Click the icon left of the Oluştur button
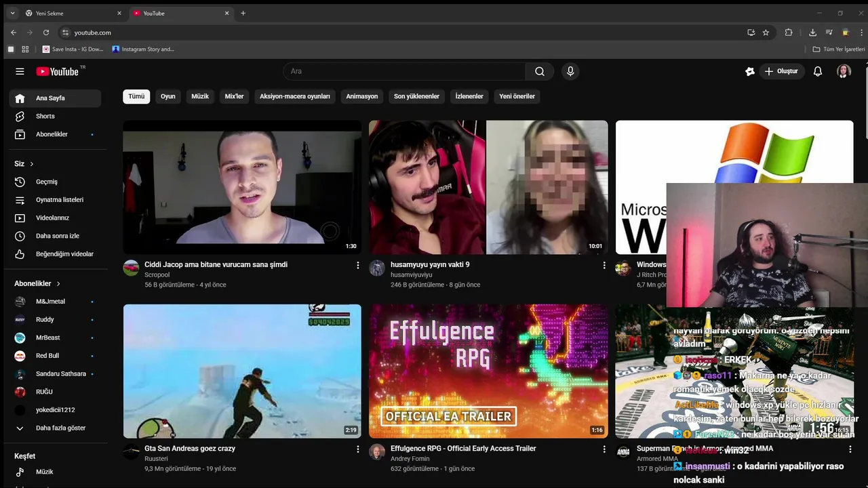Viewport: 868px width, 488px height. coord(749,71)
